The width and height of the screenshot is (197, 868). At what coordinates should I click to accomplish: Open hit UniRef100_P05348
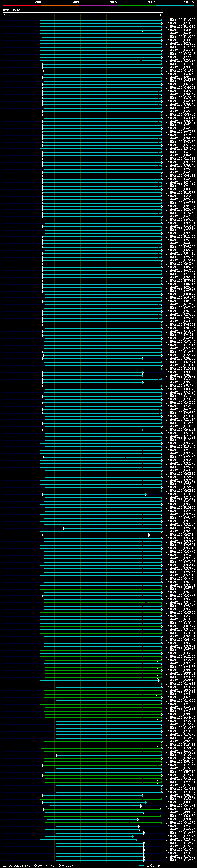click(x=180, y=751)
